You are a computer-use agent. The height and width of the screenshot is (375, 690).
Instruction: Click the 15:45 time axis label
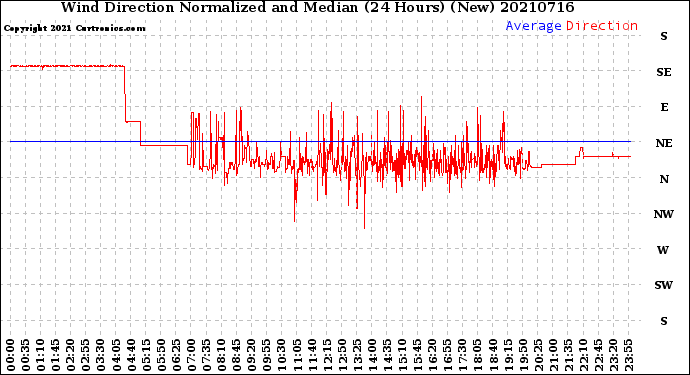coord(417,355)
